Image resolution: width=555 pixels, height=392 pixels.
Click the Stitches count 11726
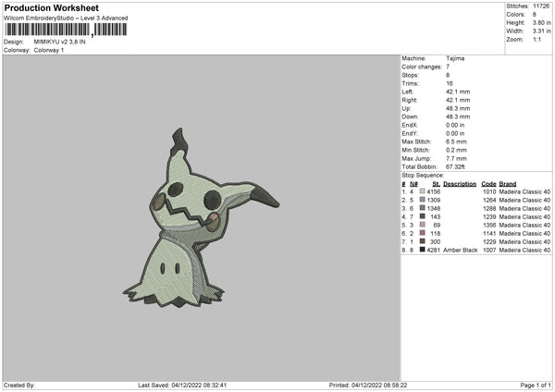coord(541,6)
